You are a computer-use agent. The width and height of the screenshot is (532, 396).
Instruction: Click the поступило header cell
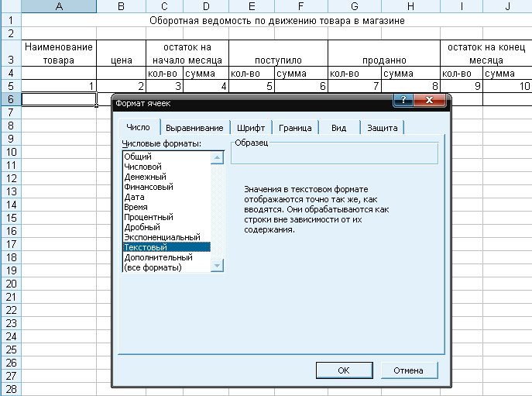click(x=278, y=53)
